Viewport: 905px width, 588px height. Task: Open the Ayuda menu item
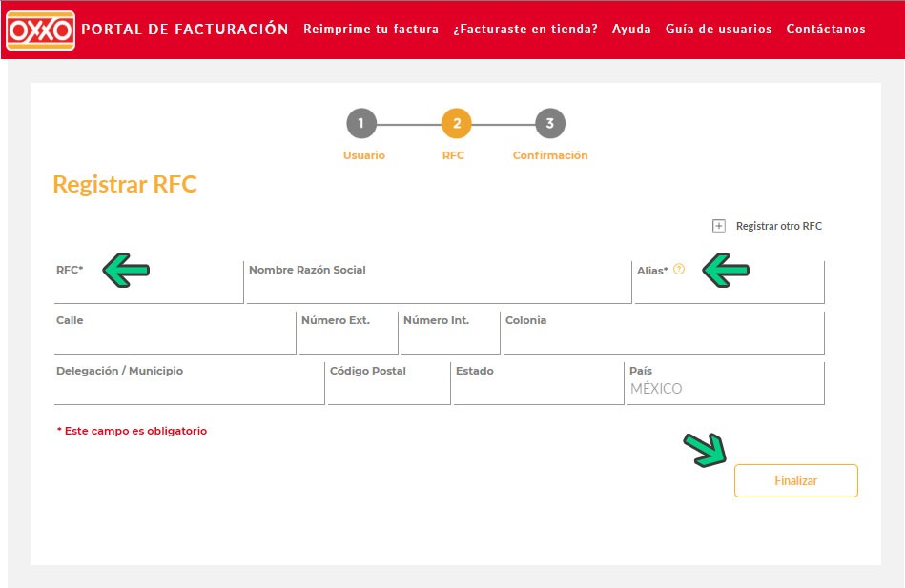[631, 29]
